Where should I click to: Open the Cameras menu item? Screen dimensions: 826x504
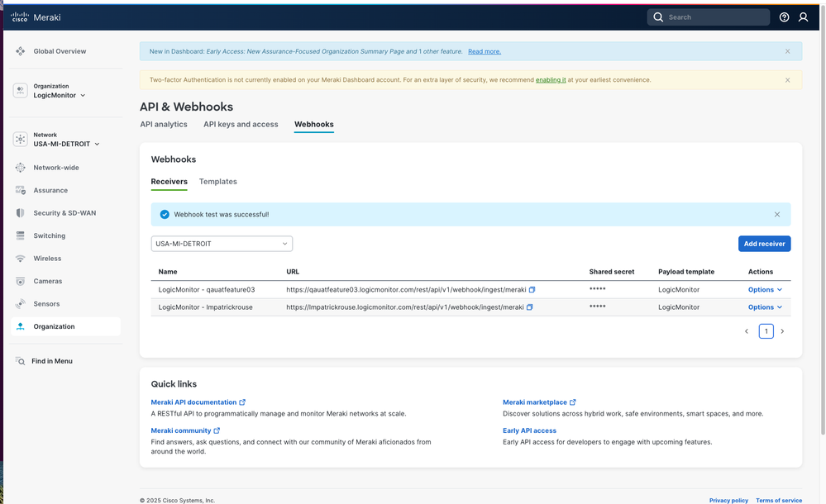pyautogui.click(x=48, y=281)
